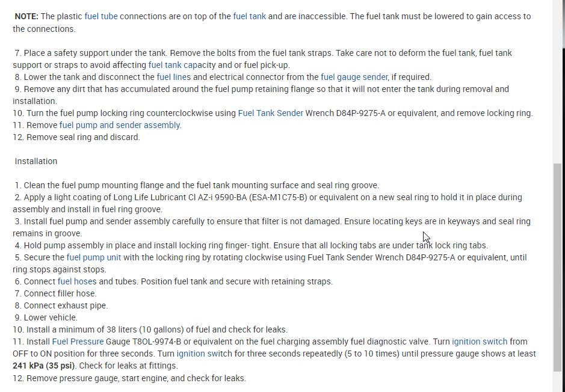The image size is (565, 392).
Task: Click the bold "NOTE:" label
Action: click(28, 16)
